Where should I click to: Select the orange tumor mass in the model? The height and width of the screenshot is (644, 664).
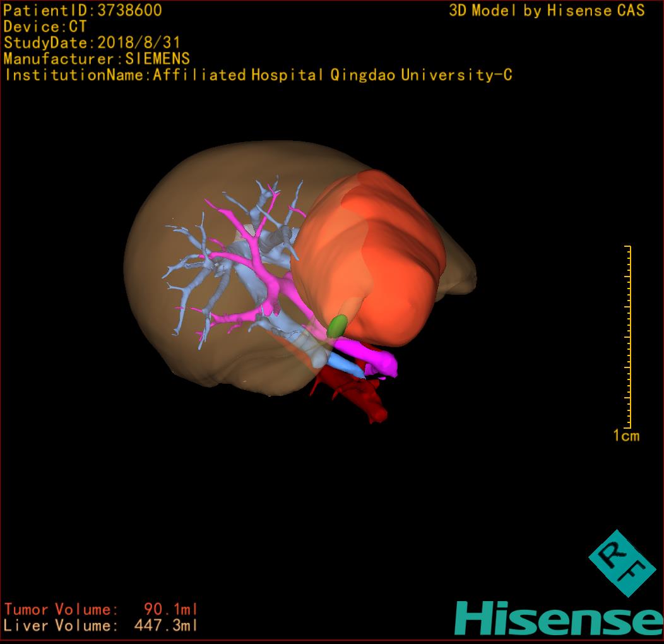379,253
